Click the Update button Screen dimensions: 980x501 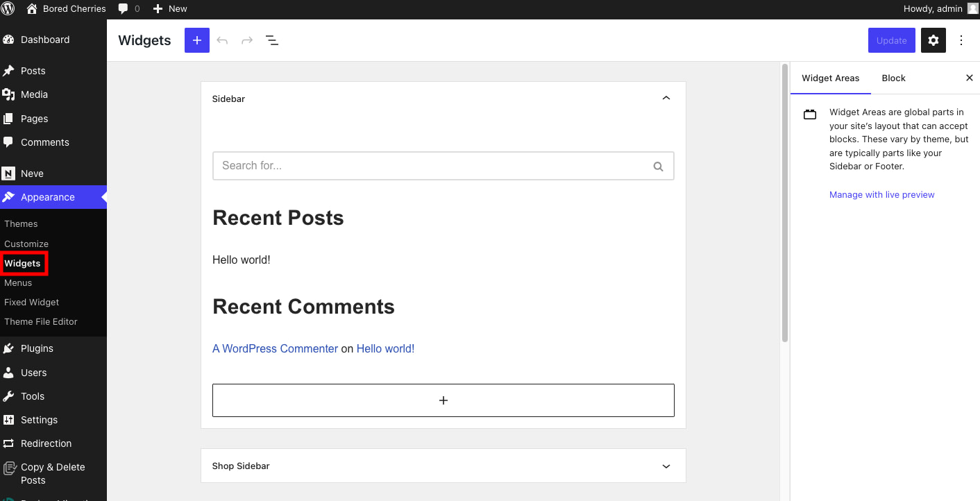tap(891, 40)
